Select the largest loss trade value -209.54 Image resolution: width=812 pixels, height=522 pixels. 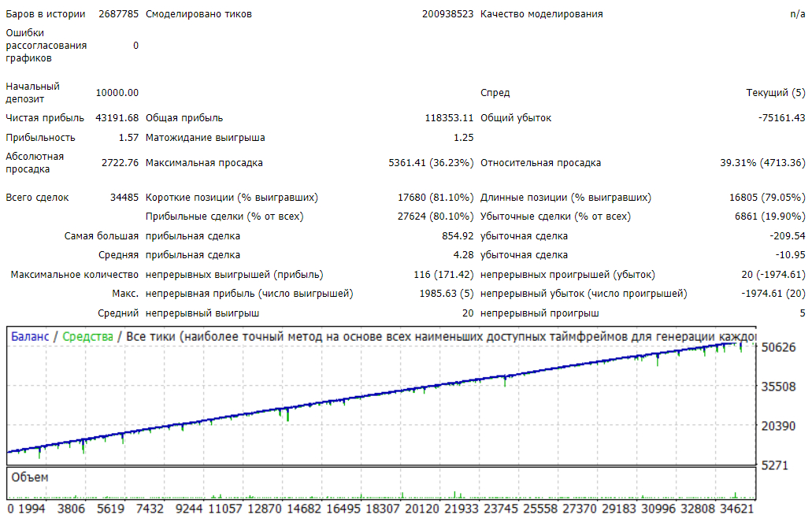click(788, 236)
